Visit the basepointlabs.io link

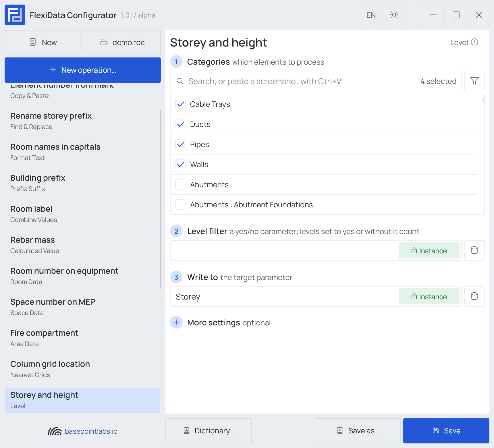[x=91, y=431]
